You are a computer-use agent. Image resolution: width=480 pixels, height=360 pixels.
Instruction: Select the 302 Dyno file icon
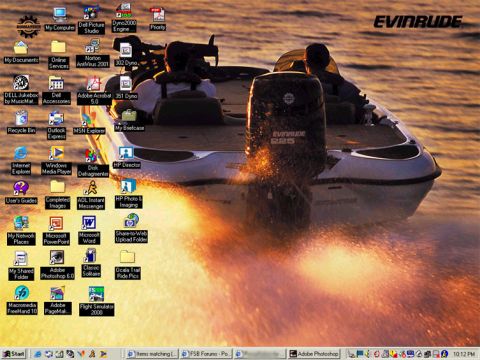pyautogui.click(x=126, y=54)
